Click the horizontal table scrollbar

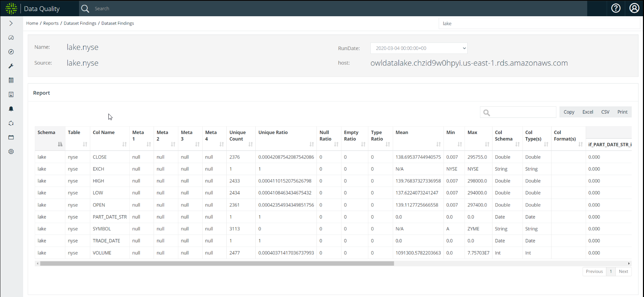217,264
